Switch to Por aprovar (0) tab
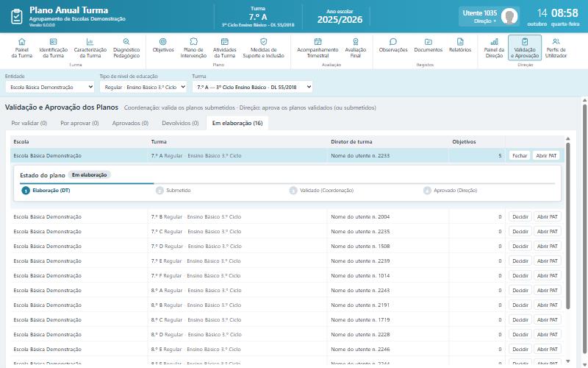Image resolution: width=588 pixels, height=368 pixels. [79, 123]
